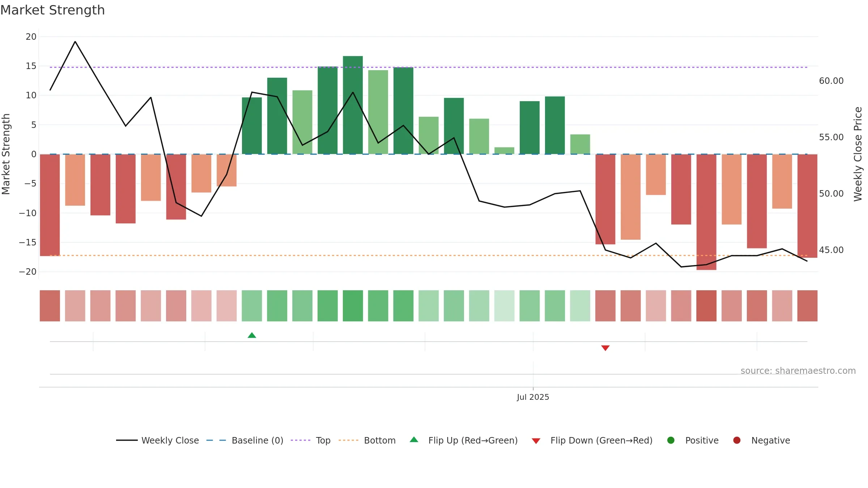Toggle the Bottom legend entry

click(x=367, y=440)
